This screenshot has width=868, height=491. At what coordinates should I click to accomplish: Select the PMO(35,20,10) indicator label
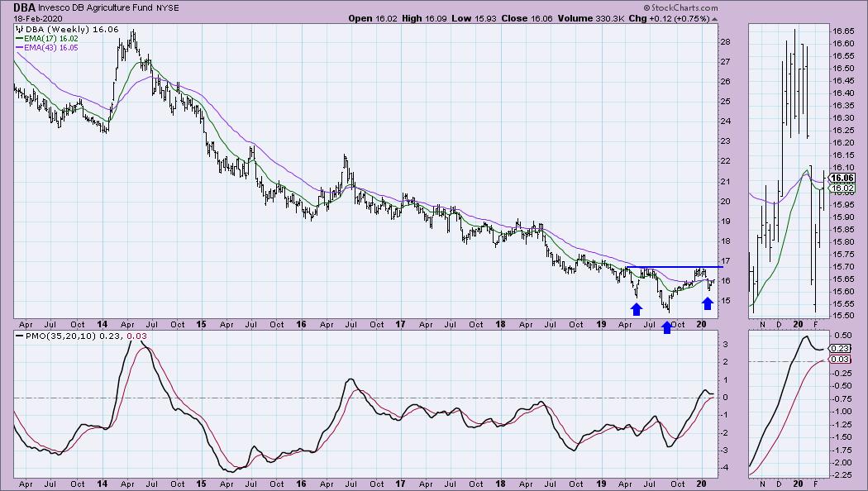click(x=60, y=336)
